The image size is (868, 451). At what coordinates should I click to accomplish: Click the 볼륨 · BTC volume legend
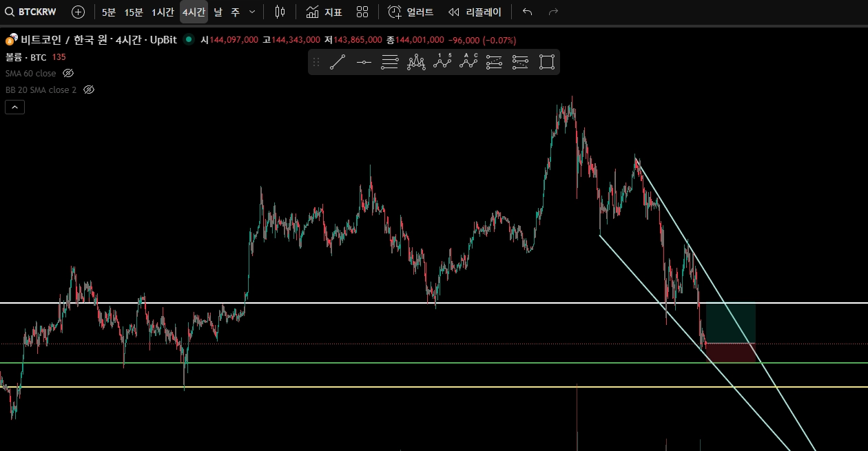(x=26, y=57)
